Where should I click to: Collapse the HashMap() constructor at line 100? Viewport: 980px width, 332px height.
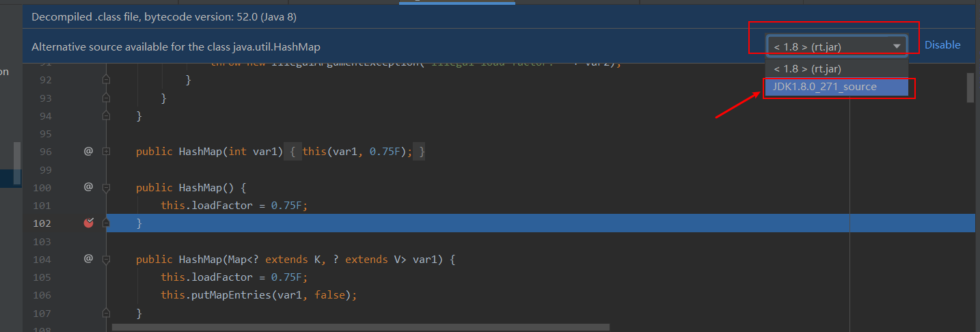[x=106, y=187]
